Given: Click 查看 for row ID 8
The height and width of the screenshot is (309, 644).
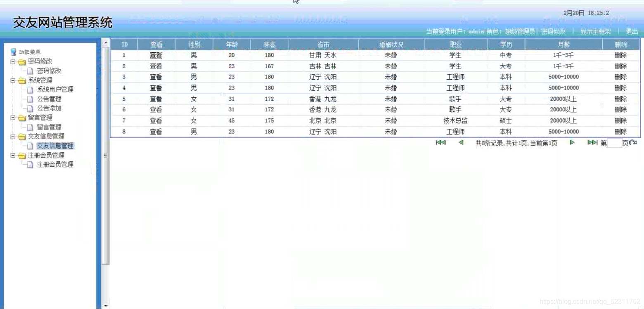Looking at the screenshot, I should 156,132.
